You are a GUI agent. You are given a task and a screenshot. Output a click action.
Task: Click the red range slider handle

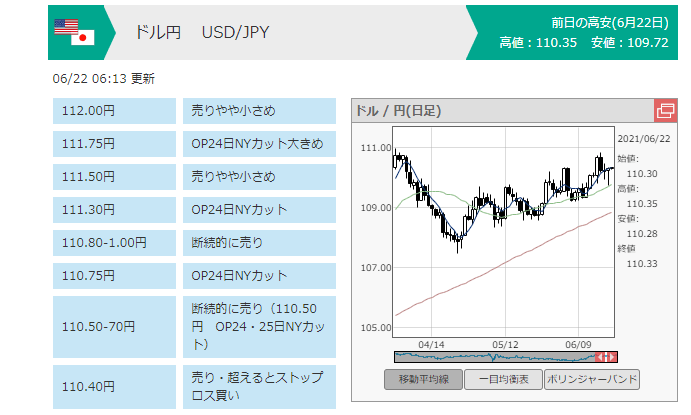coord(606,357)
